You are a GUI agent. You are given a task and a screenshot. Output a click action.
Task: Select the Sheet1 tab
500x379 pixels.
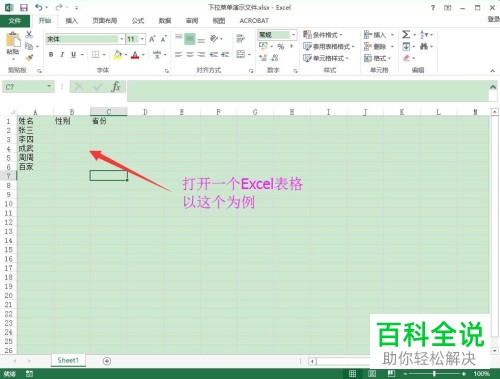point(68,360)
